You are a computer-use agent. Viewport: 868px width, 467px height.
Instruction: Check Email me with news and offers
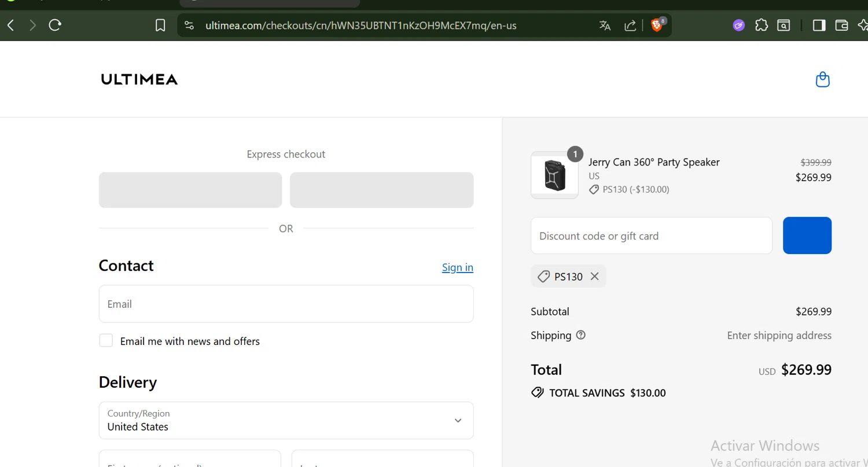click(x=106, y=340)
